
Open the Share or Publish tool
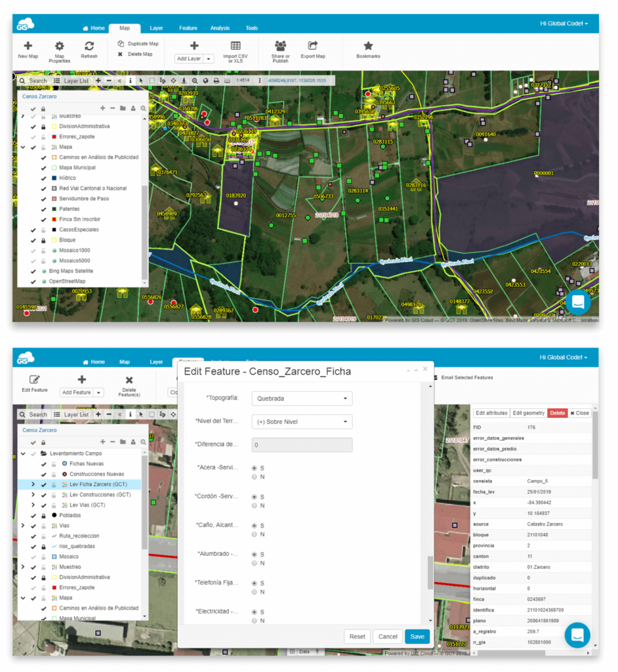pyautogui.click(x=281, y=46)
